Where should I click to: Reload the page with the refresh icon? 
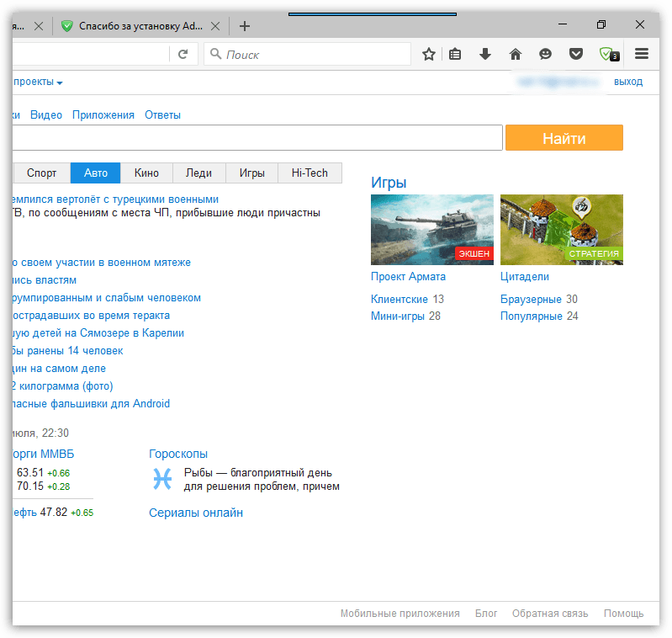coord(183,55)
